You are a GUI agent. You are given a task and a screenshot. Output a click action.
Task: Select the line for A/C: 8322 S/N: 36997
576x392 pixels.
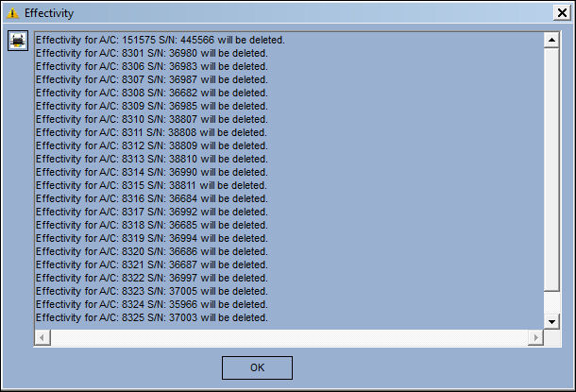coord(152,278)
